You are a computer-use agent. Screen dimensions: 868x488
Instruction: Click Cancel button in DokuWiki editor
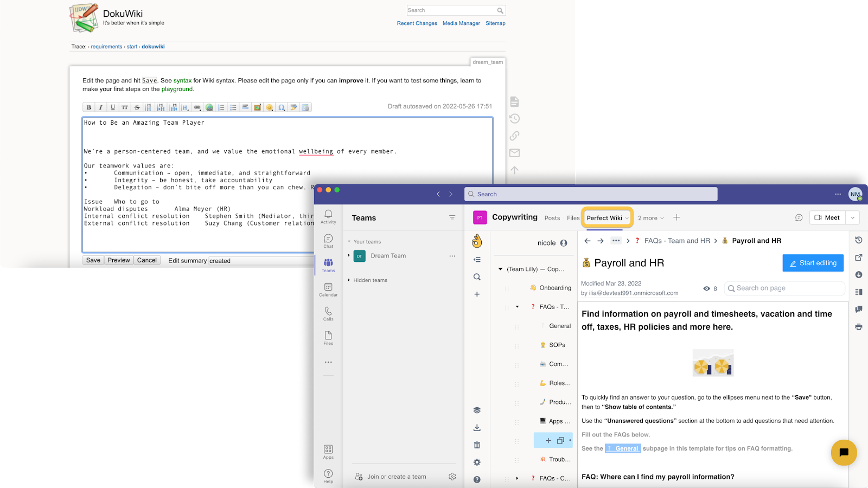pyautogui.click(x=147, y=260)
